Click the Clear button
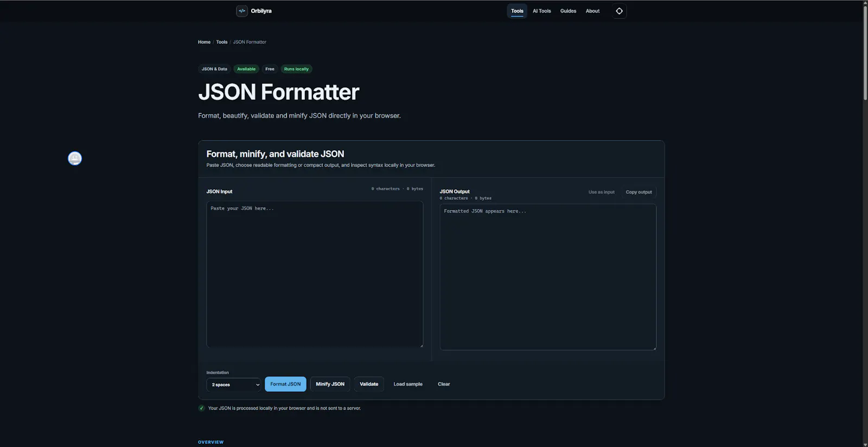Image resolution: width=868 pixels, height=447 pixels. pos(444,384)
